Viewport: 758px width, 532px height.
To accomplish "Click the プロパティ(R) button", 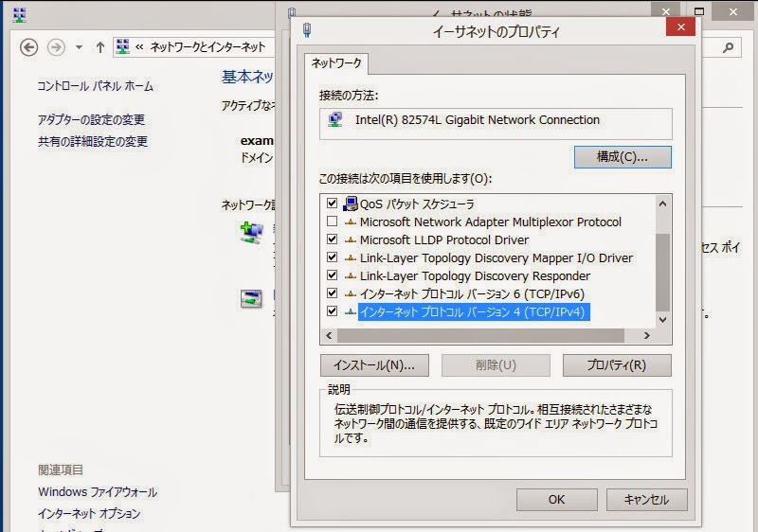I will (x=617, y=365).
